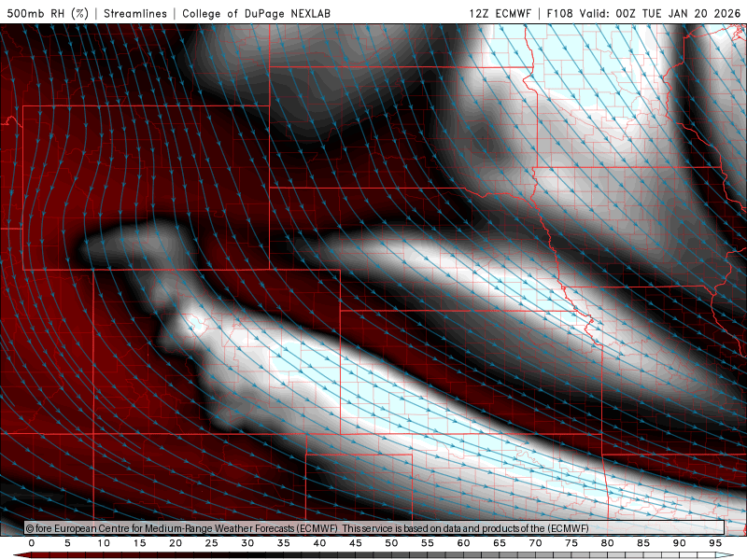
Task: Click "Valid: 00Z TUE JAN 20 2026" text
Action: [x=660, y=13]
